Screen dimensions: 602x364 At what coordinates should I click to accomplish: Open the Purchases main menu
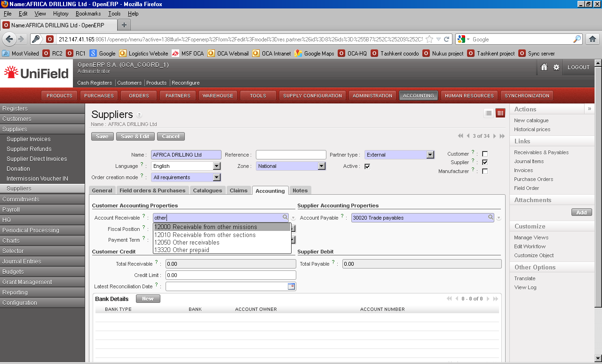(x=99, y=95)
